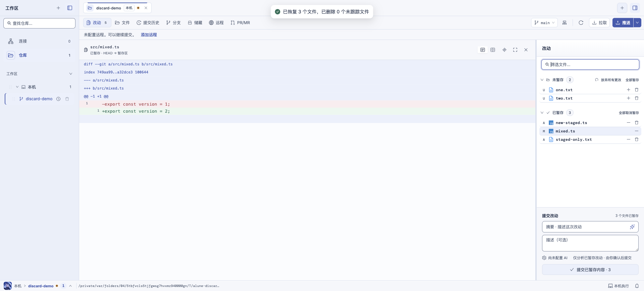Image resolution: width=644 pixels, height=291 pixels.
Task: Remove discard-demo repo via trash icon
Action: point(67,99)
